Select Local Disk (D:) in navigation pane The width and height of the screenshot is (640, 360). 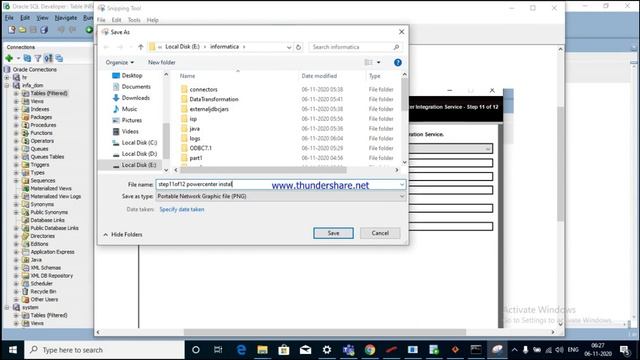134,154
